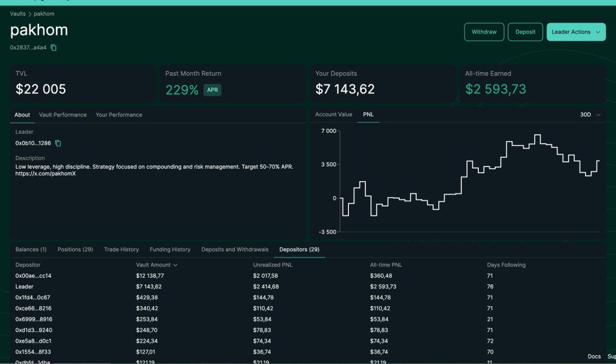Open the Funding History tab
The height and width of the screenshot is (364, 616).
tap(170, 250)
